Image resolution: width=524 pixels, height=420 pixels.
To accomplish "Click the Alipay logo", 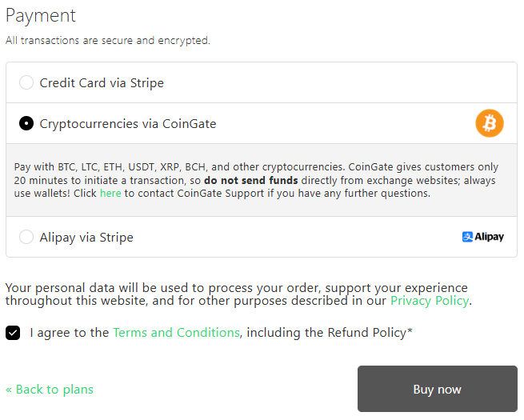I will [483, 237].
